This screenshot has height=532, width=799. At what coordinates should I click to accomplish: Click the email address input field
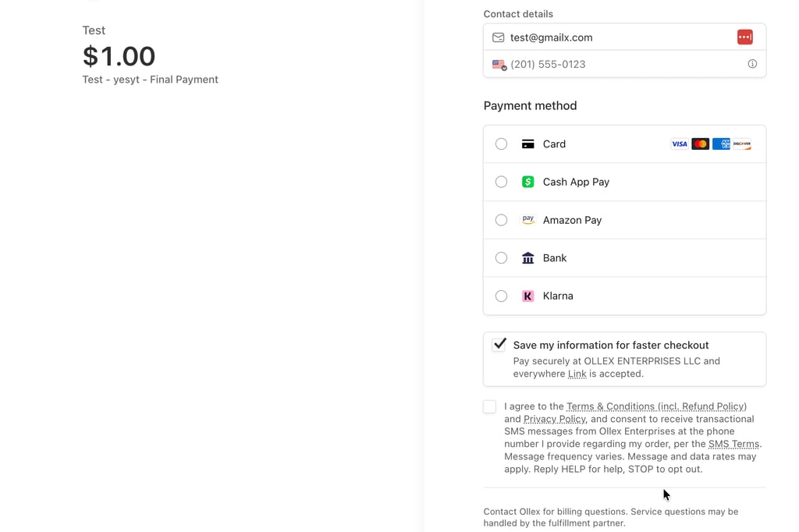tap(616, 37)
